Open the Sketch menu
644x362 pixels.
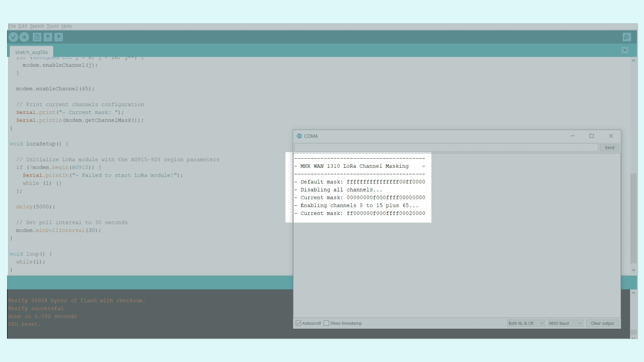point(37,26)
